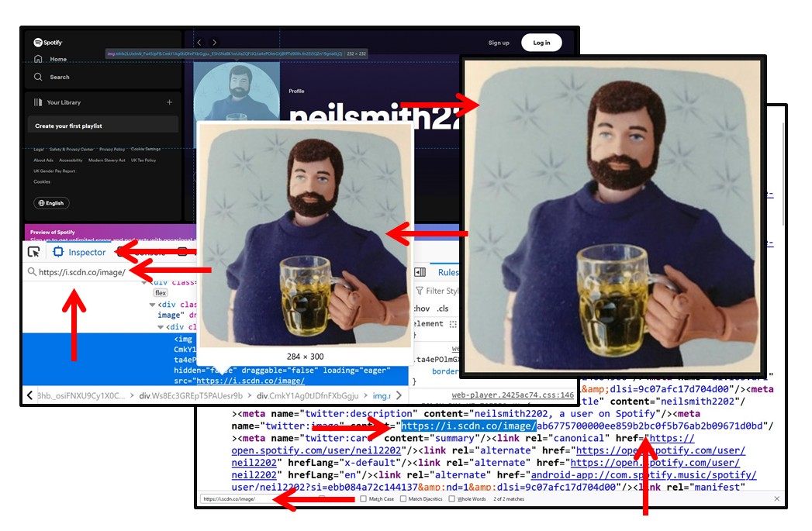The image size is (812, 531).
Task: Open the Legal footer link
Action: [39, 149]
